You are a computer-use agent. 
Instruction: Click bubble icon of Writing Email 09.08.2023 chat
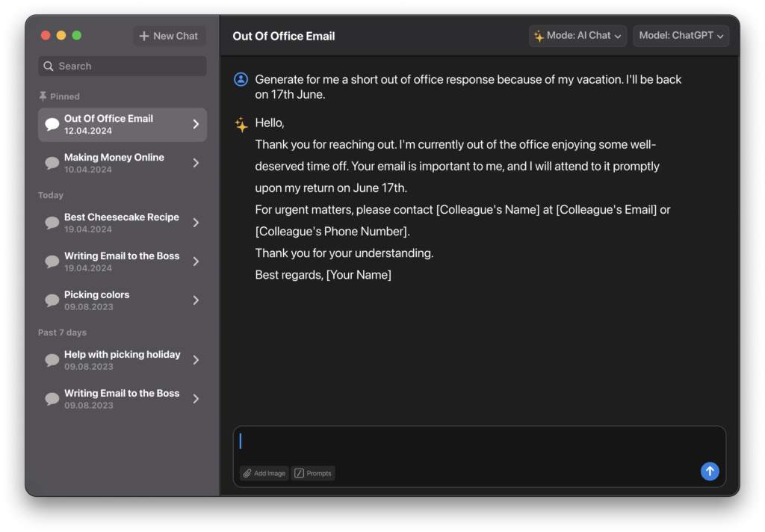point(52,399)
